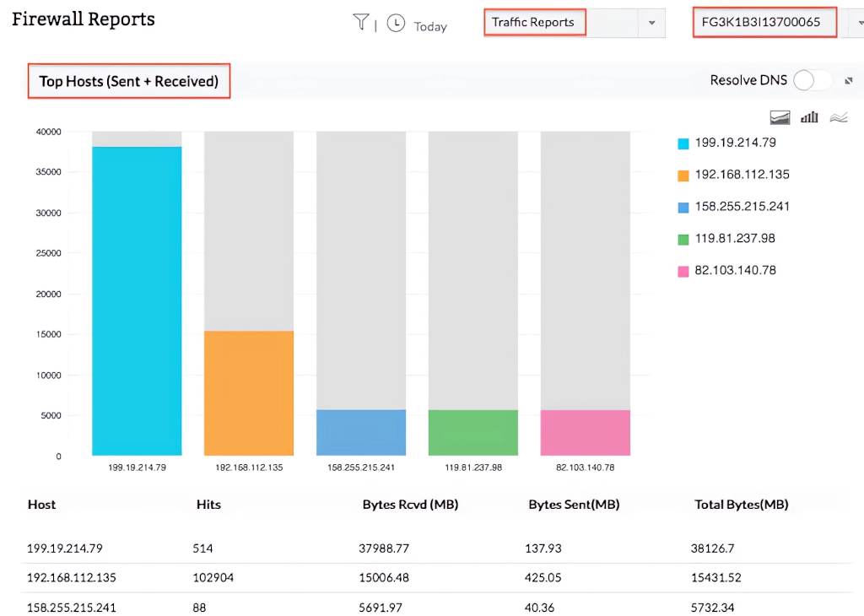Click the filter funnel icon
Viewport: 864px width, 616px height.
pos(361,23)
